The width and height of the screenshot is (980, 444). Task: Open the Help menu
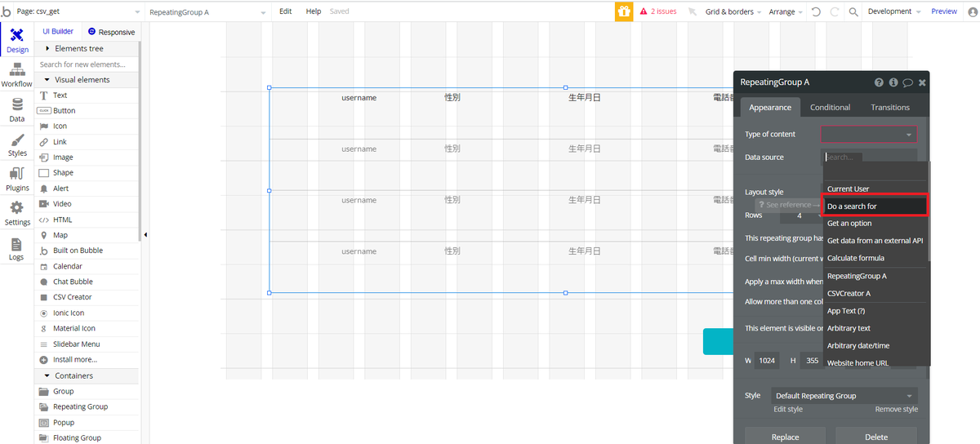pyautogui.click(x=314, y=11)
